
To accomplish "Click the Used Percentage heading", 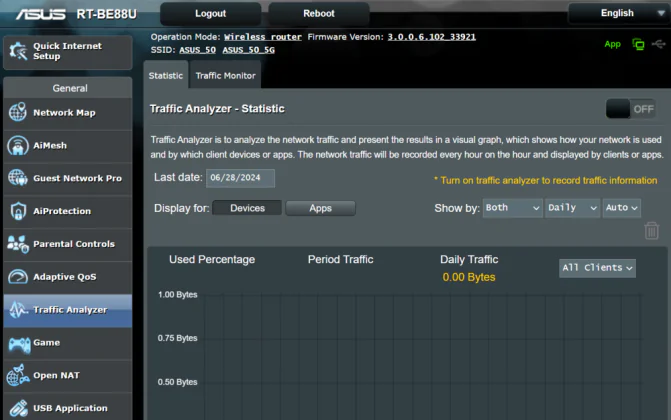I will (x=212, y=259).
